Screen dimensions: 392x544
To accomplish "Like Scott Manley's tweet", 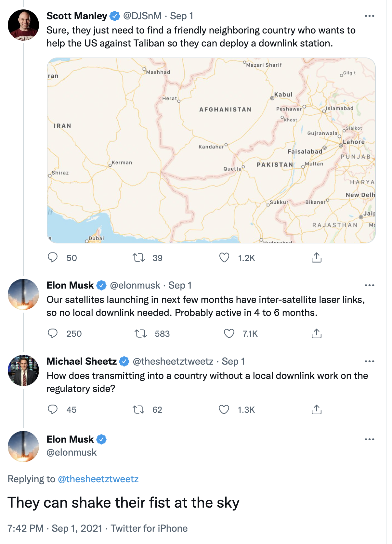I will (x=224, y=258).
